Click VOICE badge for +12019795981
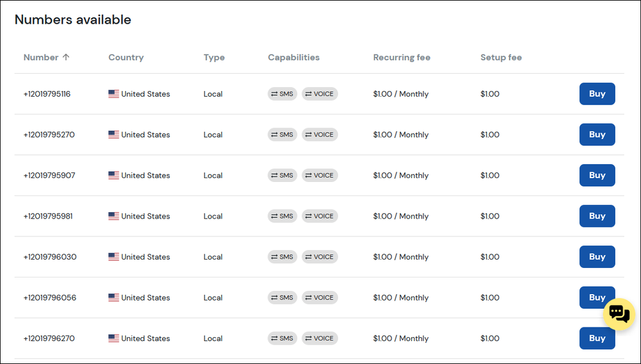The image size is (641, 364). tap(320, 216)
